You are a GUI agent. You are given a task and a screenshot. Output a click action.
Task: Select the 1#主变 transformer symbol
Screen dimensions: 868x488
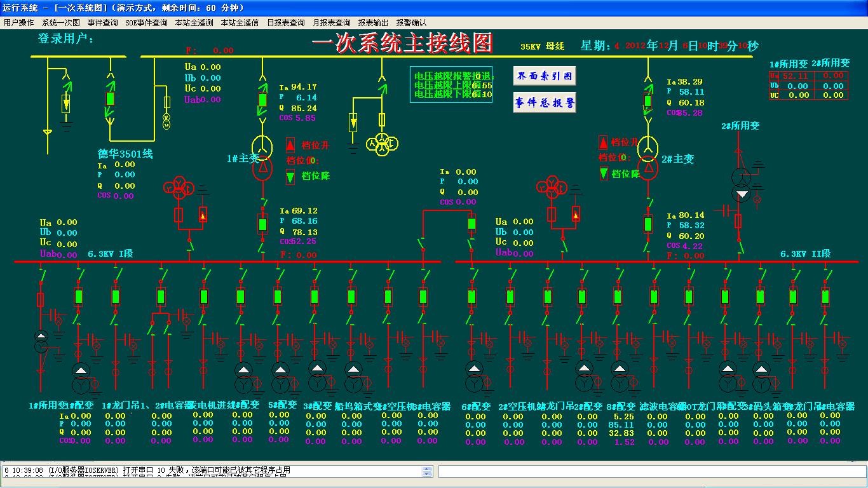pos(262,156)
